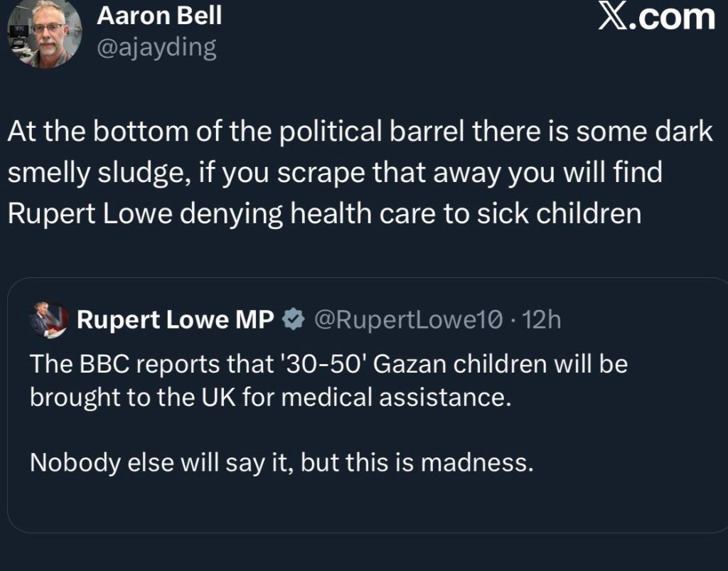
Task: Click the Rupert Lowe MP name
Action: (x=175, y=321)
